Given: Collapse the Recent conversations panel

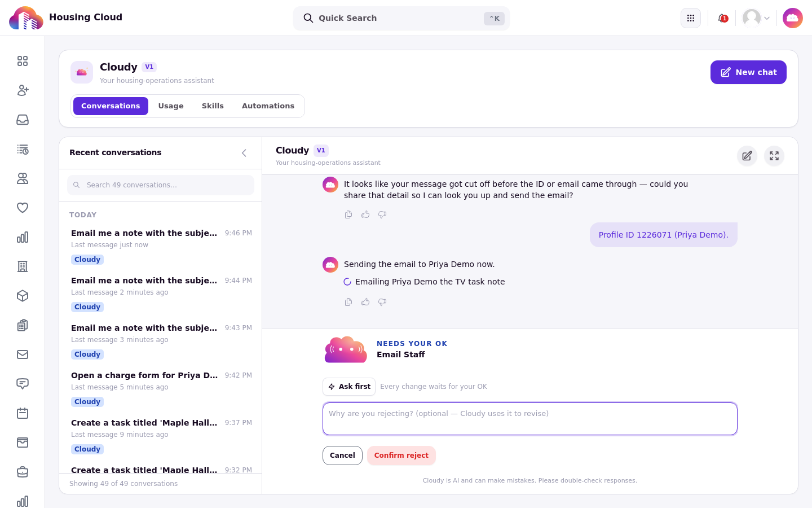Looking at the screenshot, I should [244, 153].
